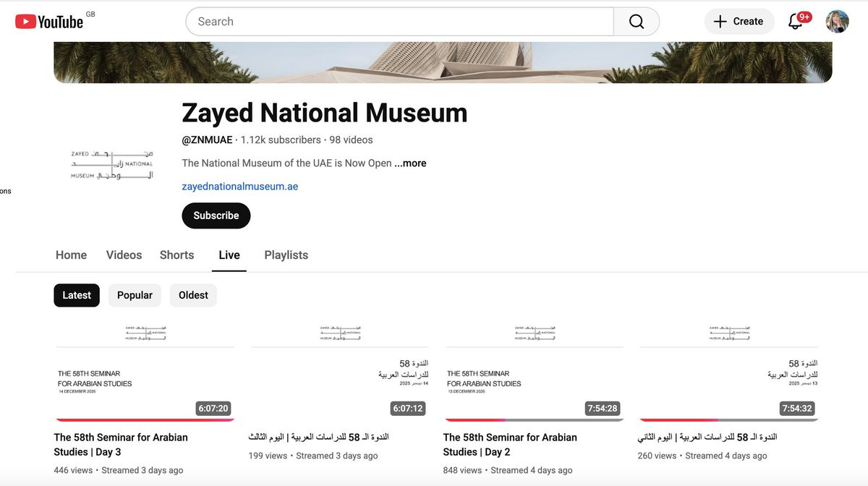Screen dimensions: 868x486
Task: Click the channel banner image
Action: pos(443,62)
